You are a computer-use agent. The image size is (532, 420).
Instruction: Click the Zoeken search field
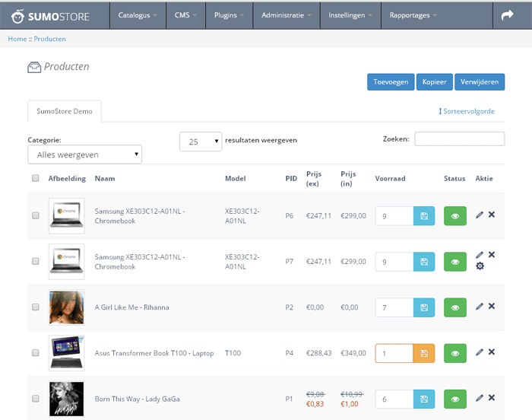click(459, 138)
